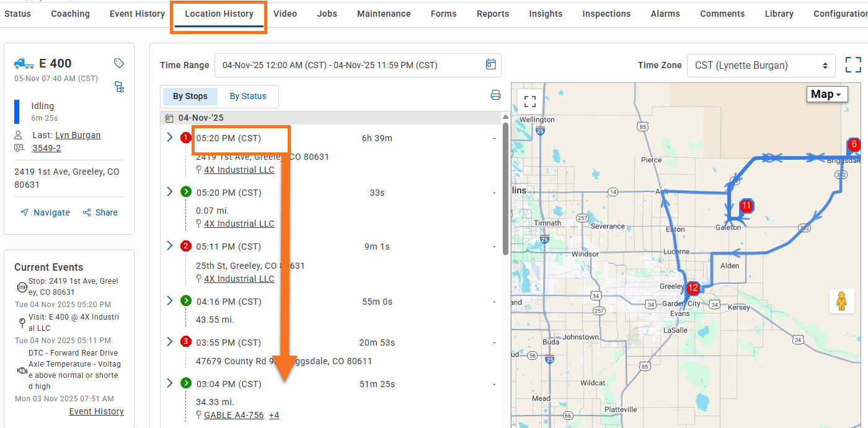Expand the page view with corner-brackets icon
Image resolution: width=868 pixels, height=428 pixels.
pos(853,65)
